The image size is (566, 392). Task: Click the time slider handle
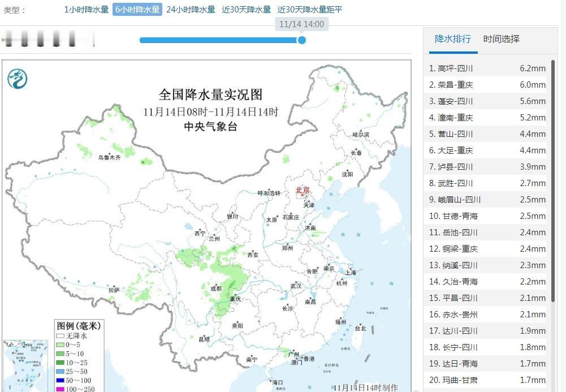point(302,40)
